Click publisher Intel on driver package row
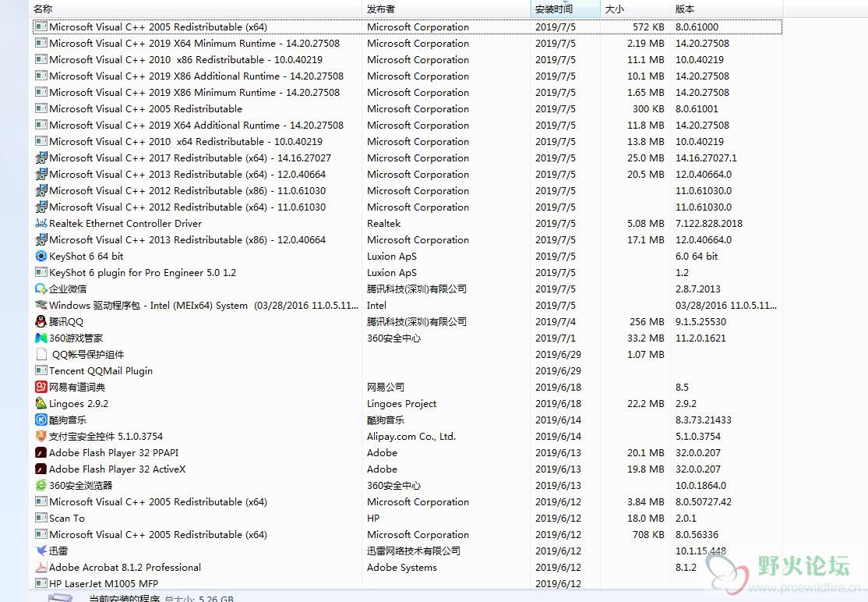Image resolution: width=868 pixels, height=602 pixels. (x=376, y=305)
